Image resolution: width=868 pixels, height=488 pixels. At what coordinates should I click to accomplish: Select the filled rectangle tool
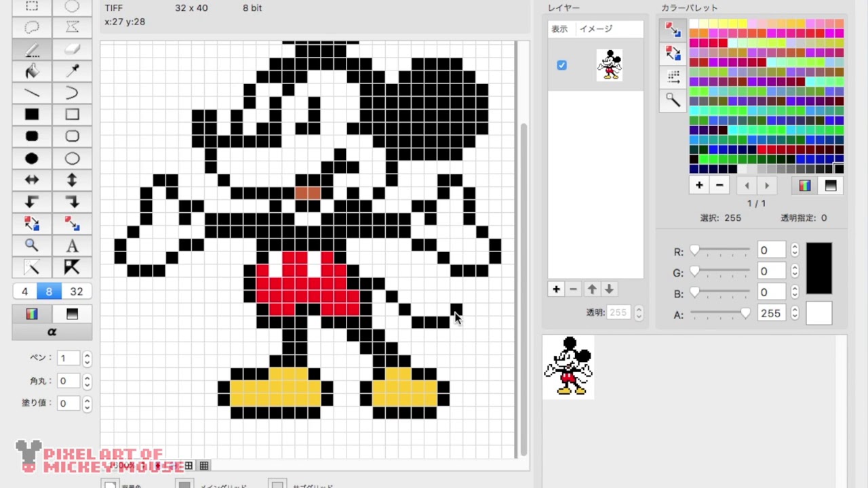(32, 115)
